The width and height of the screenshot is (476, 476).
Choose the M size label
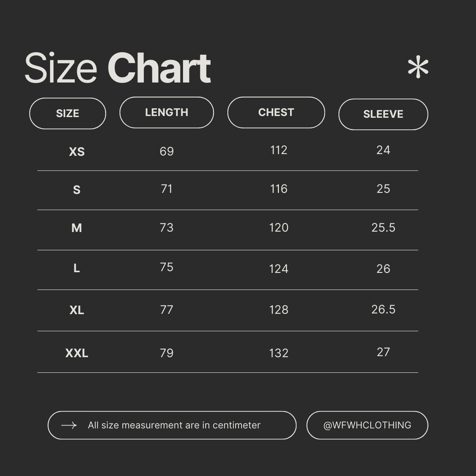coord(77,228)
